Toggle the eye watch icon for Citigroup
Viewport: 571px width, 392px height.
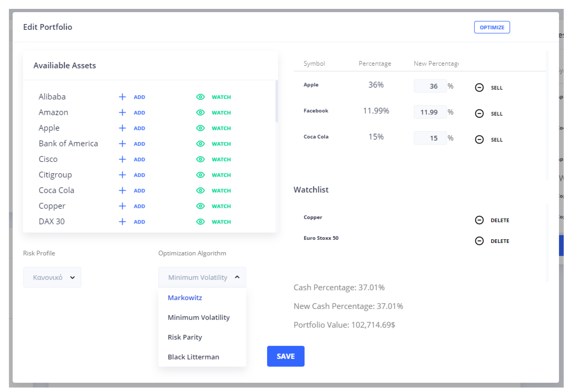point(201,175)
